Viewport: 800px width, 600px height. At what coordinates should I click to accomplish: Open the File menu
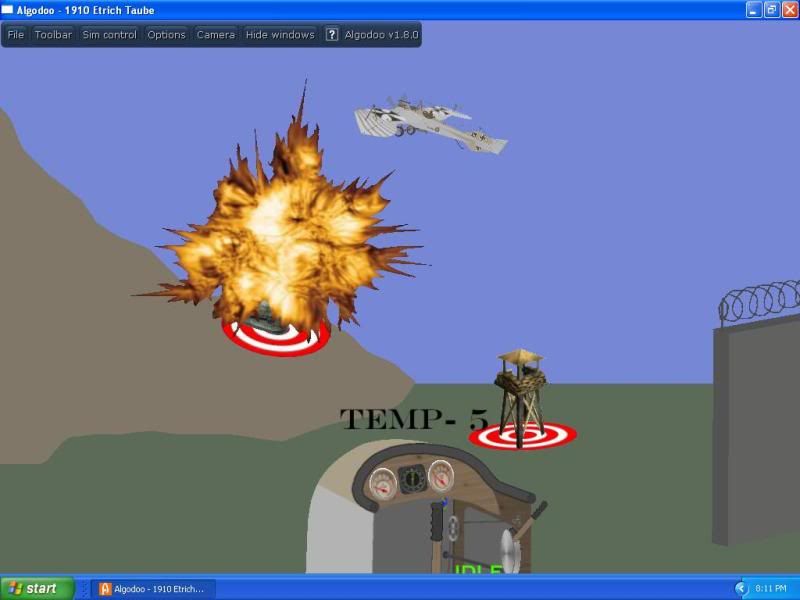[x=16, y=35]
